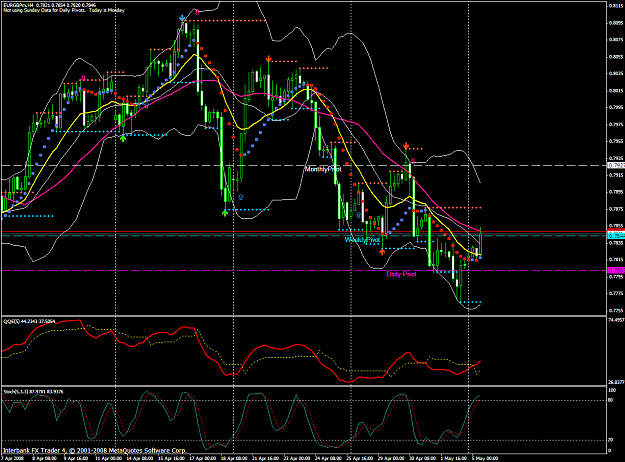Click the 0.7875 level on the price axis
The image size is (625, 462).
point(616,208)
